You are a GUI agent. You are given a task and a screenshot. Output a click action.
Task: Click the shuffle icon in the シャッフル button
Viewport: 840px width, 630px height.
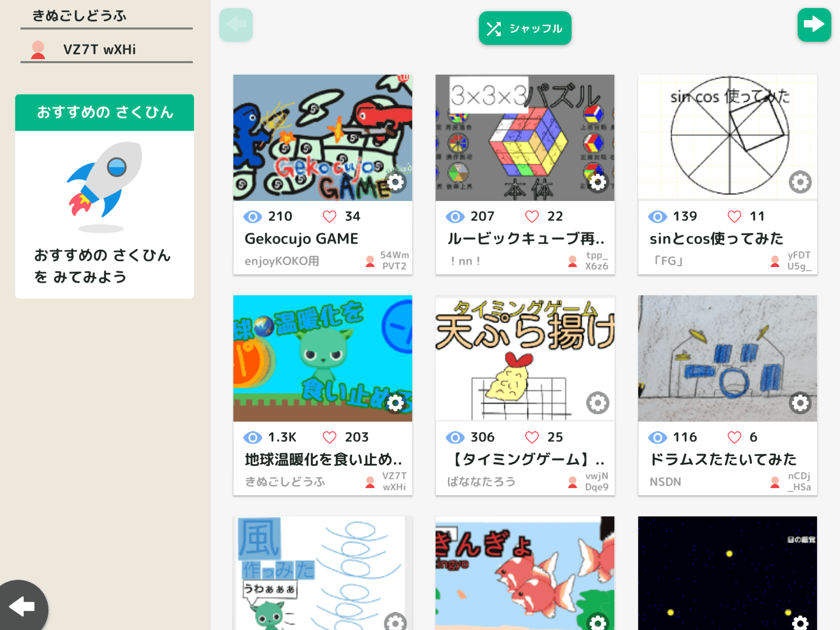(494, 29)
